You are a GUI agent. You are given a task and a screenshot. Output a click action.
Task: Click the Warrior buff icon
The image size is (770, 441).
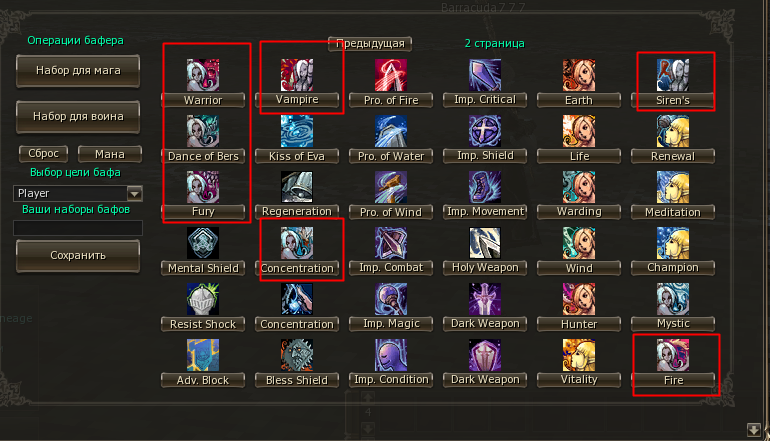tap(203, 75)
